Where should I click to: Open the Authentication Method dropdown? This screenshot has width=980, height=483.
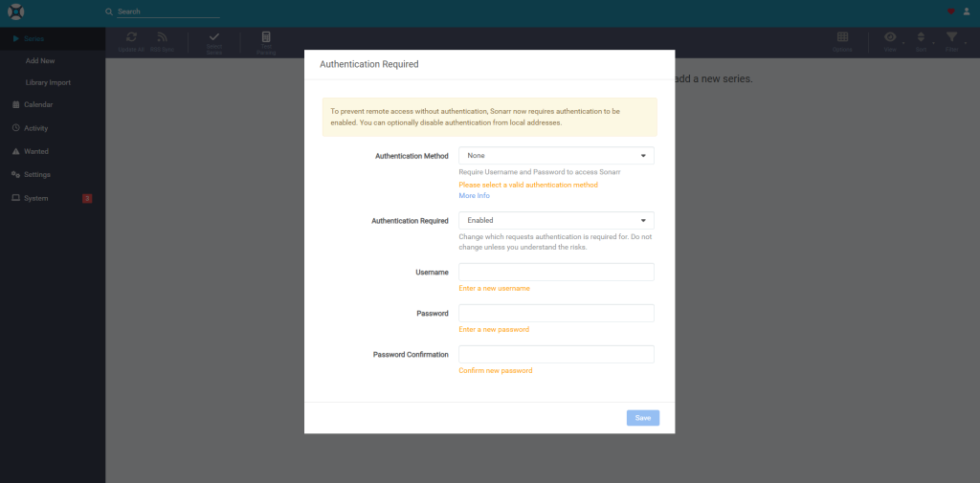[x=556, y=155]
